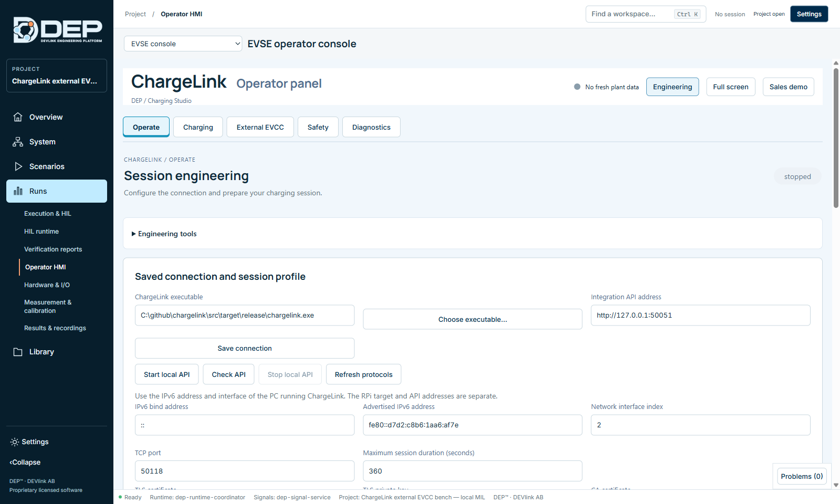This screenshot has width=840, height=504.
Task: Click the No fresh plant data status dot
Action: pyautogui.click(x=577, y=87)
